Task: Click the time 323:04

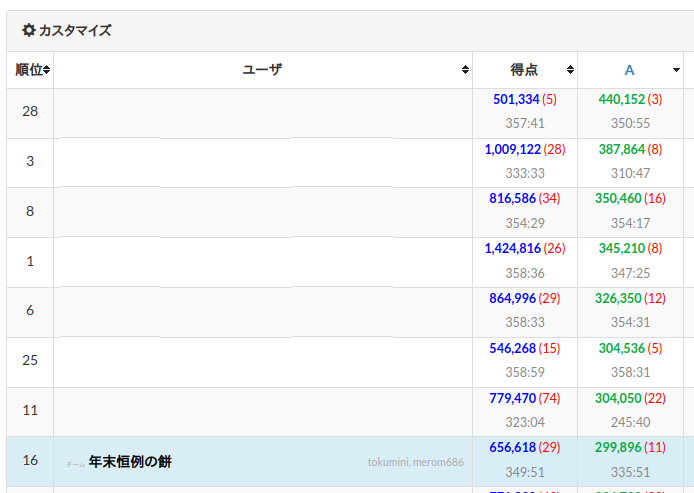Action: pos(525,422)
